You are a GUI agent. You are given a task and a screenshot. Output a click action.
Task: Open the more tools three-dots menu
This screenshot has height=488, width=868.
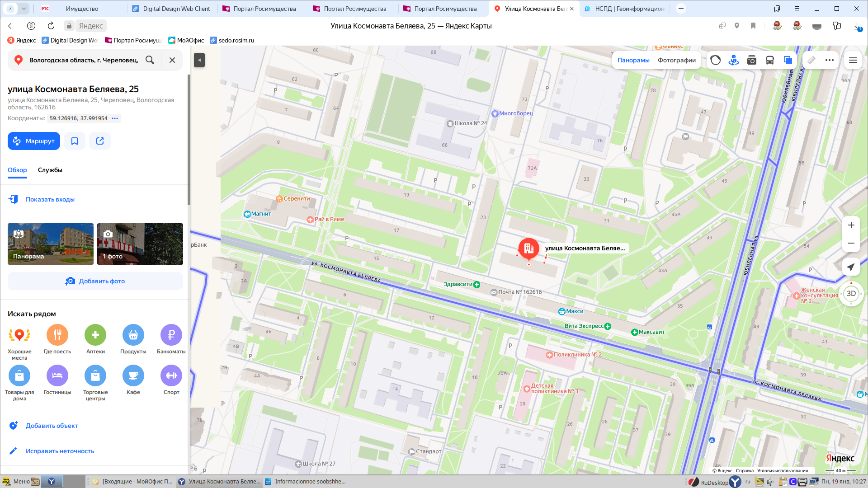pyautogui.click(x=829, y=60)
